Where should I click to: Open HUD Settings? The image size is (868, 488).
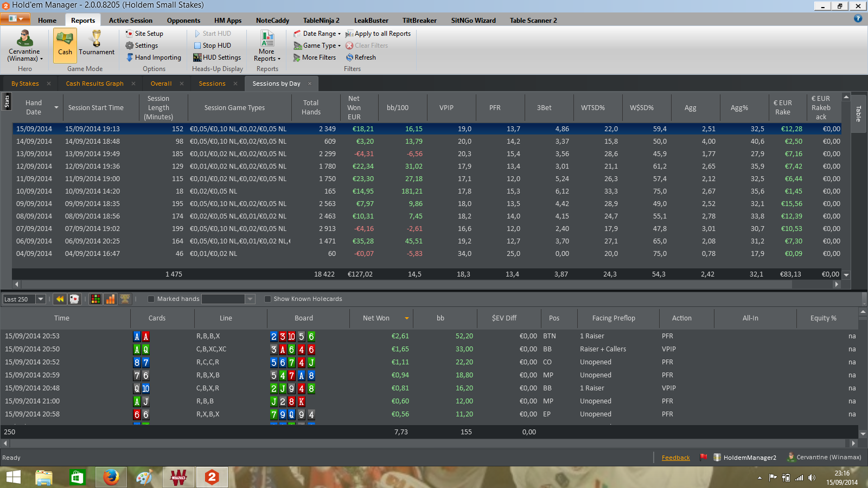click(217, 57)
